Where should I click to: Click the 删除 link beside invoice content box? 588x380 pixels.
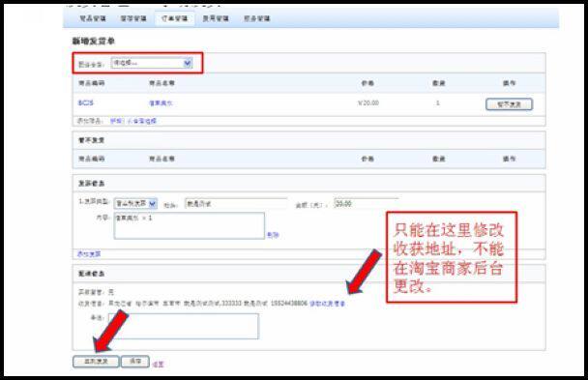[273, 235]
